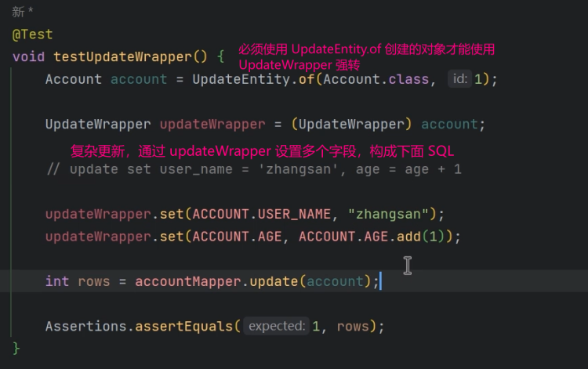
Task: Click the 'expected:' parameter hint
Action: [277, 326]
